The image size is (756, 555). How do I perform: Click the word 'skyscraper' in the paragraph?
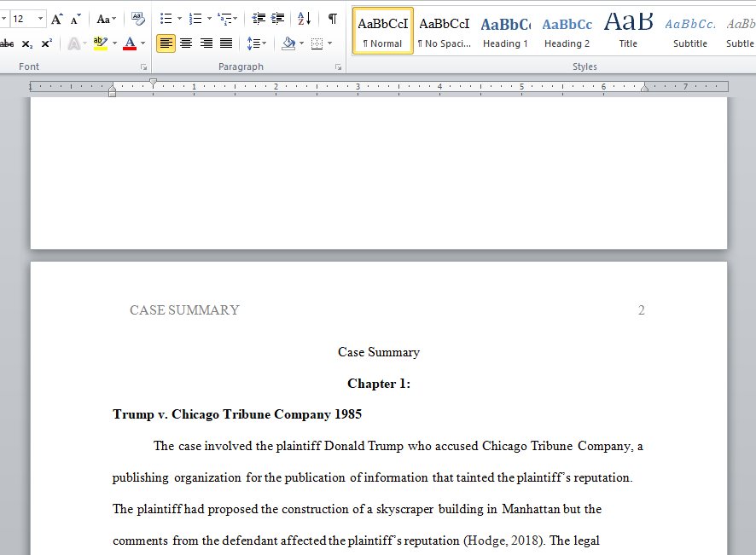[404, 509]
